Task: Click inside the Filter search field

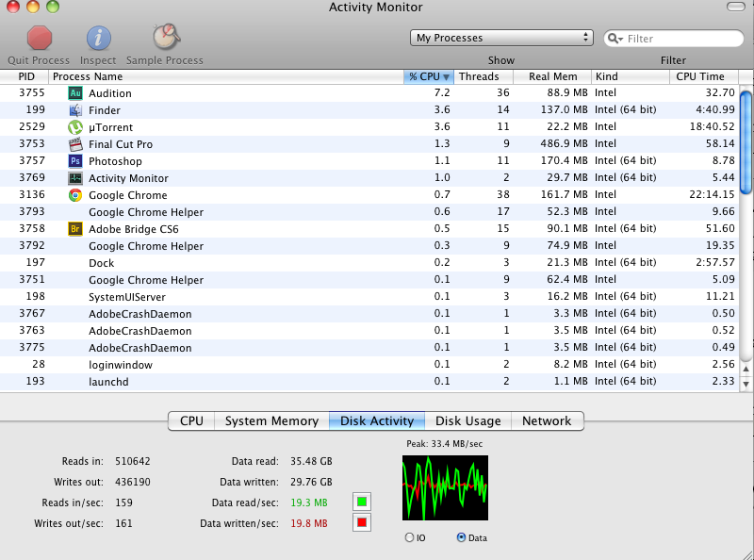Action: (x=674, y=39)
